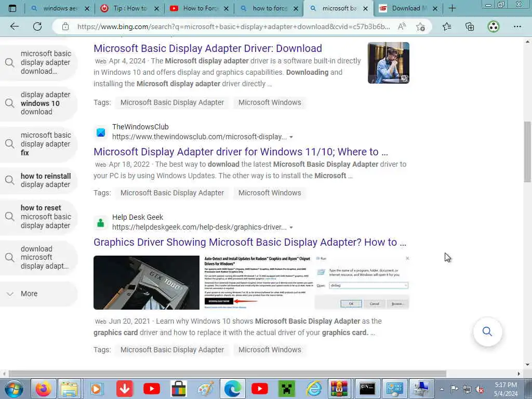Launch Paint from the taskbar
Screen dimensions: 532x399
[x=206, y=389]
